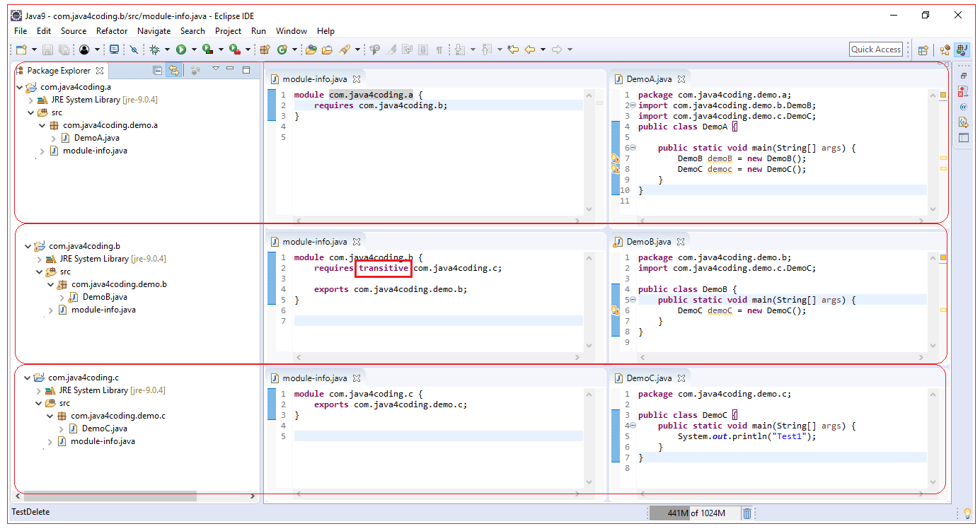
Task: Maximize the Package Explorer view
Action: (246, 71)
